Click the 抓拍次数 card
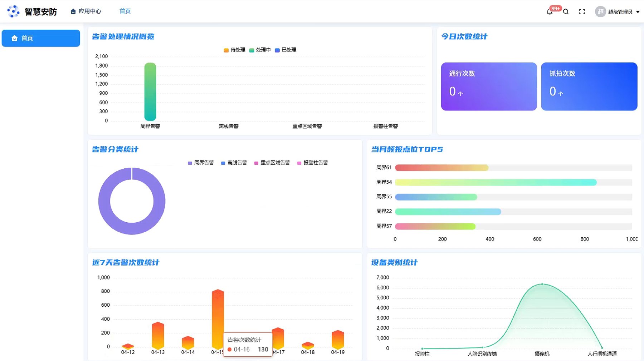The height and width of the screenshot is (361, 644). tap(589, 86)
